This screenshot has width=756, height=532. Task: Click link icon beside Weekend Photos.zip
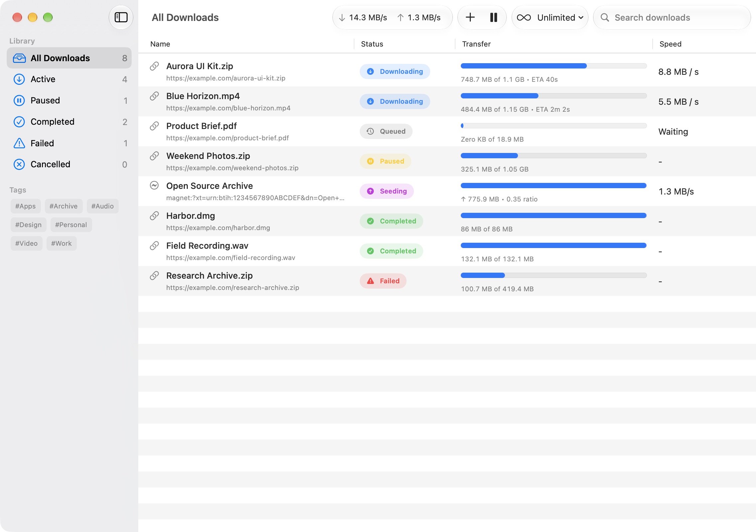tap(154, 156)
